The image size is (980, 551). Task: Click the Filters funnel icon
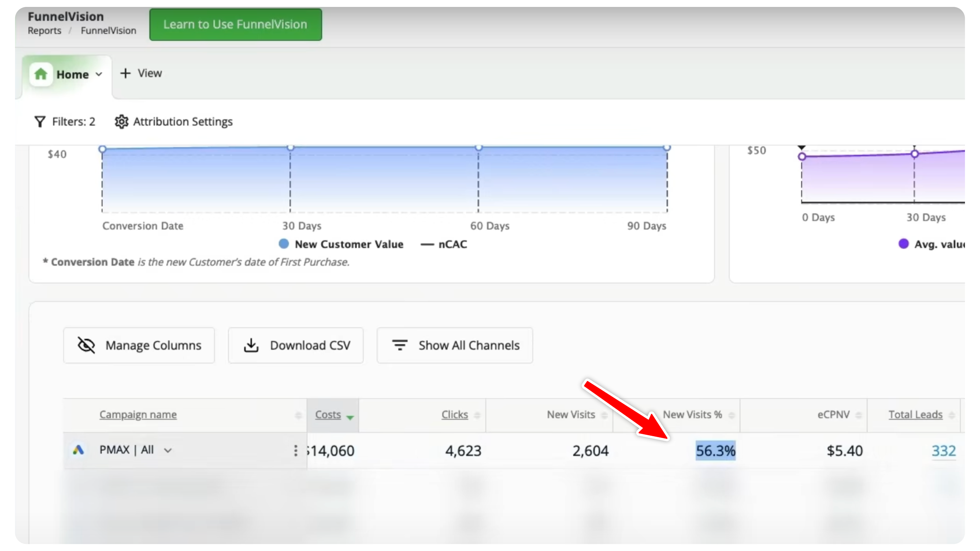click(40, 122)
